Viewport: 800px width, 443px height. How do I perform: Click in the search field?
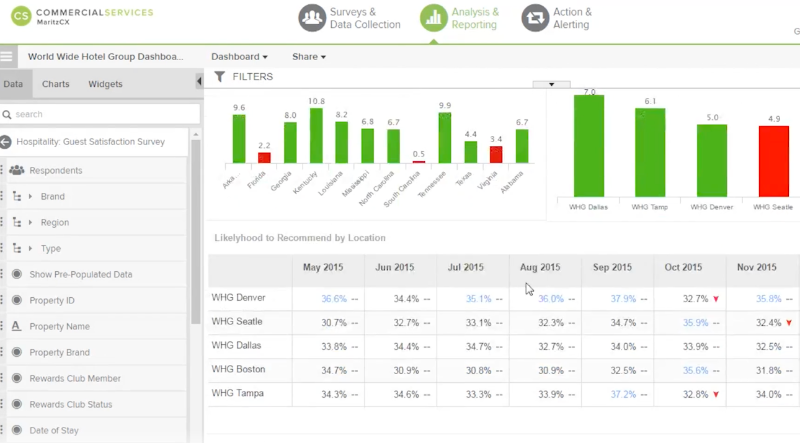[100, 114]
